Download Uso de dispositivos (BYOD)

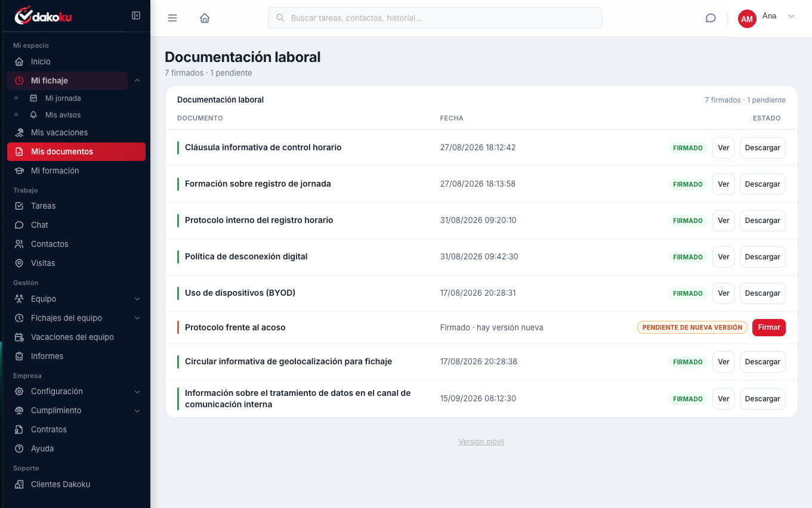pyautogui.click(x=762, y=293)
